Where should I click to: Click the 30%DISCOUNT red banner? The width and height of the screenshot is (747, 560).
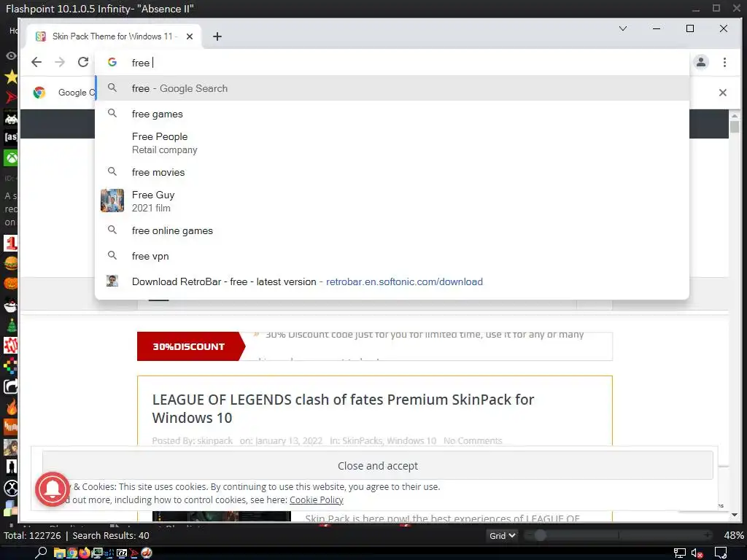click(x=190, y=346)
